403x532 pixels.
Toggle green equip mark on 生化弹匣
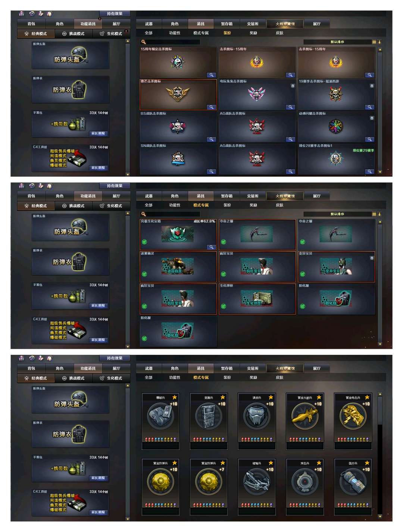pyautogui.click(x=224, y=306)
